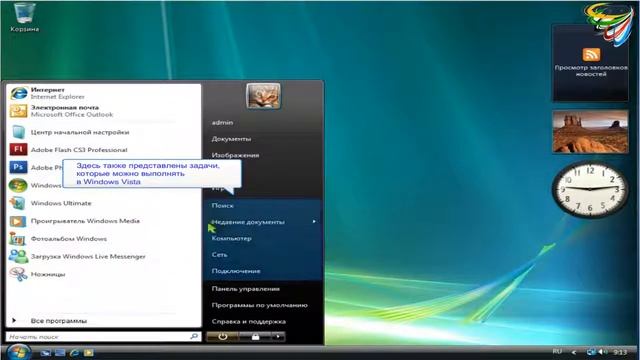Click the Show Desktop quick launch icon
This screenshot has width=640, height=360.
click(x=45, y=353)
